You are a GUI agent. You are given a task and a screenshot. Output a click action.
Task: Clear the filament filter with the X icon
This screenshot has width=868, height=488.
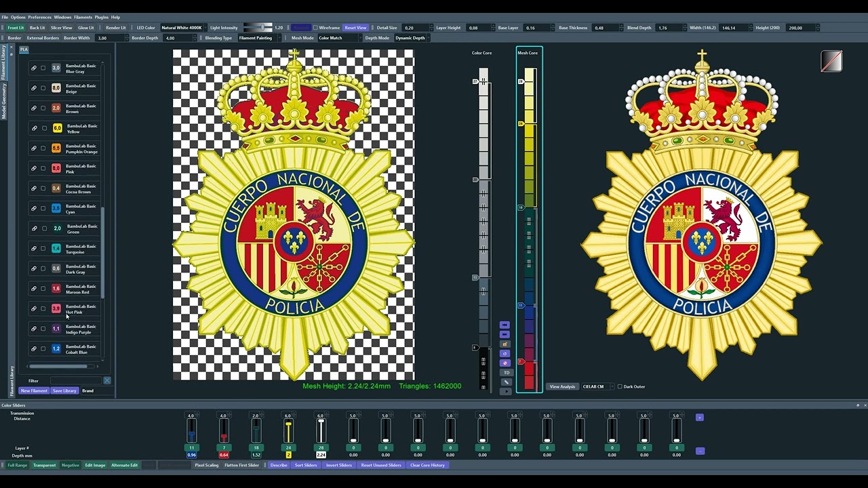click(106, 381)
